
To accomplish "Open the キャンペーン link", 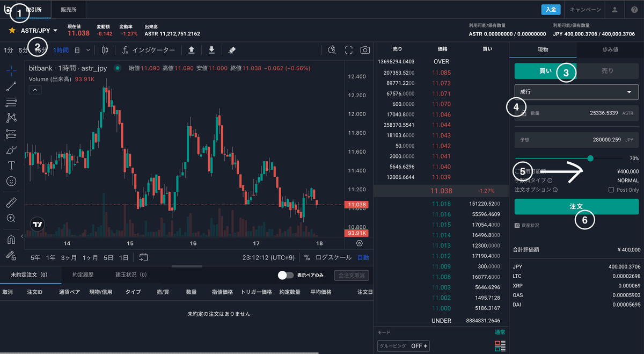I will (585, 9).
